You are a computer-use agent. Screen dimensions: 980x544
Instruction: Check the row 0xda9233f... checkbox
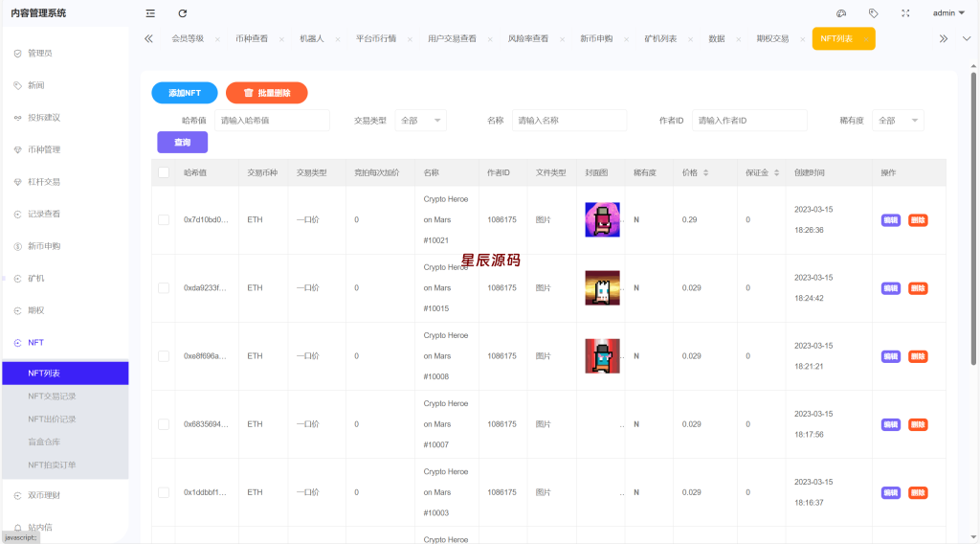point(164,288)
